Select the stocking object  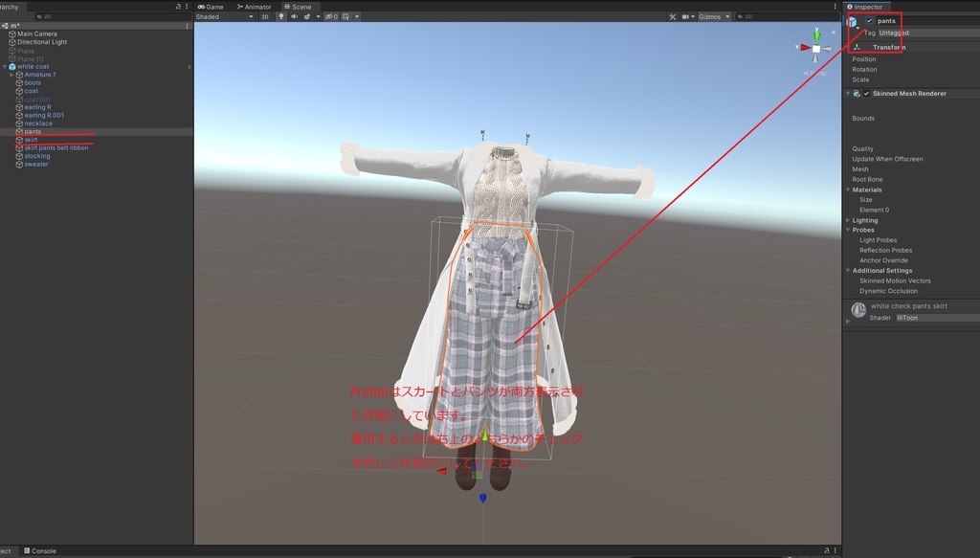37,156
